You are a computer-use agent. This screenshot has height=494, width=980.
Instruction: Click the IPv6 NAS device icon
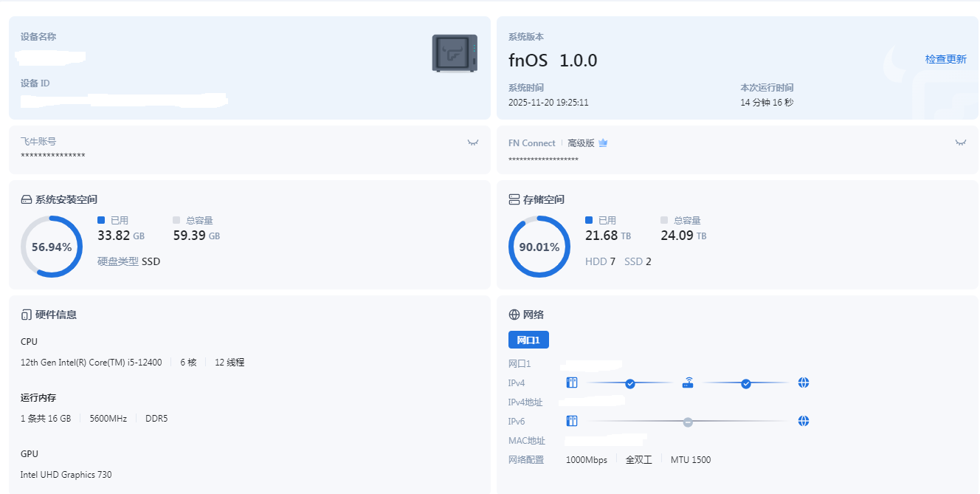(572, 421)
